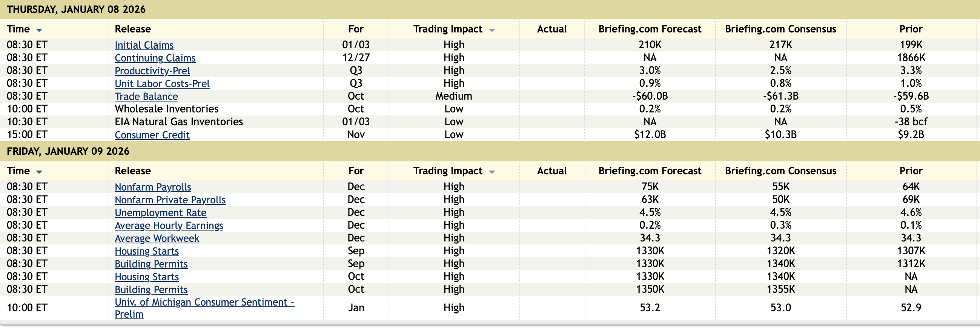View the Average Workweek release
The width and height of the screenshot is (980, 329).
coord(157,239)
